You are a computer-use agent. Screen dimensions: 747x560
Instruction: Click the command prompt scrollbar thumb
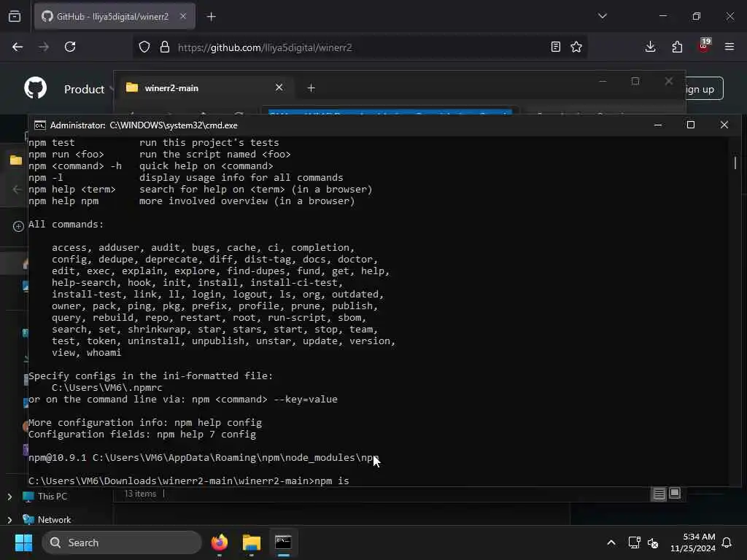click(735, 163)
